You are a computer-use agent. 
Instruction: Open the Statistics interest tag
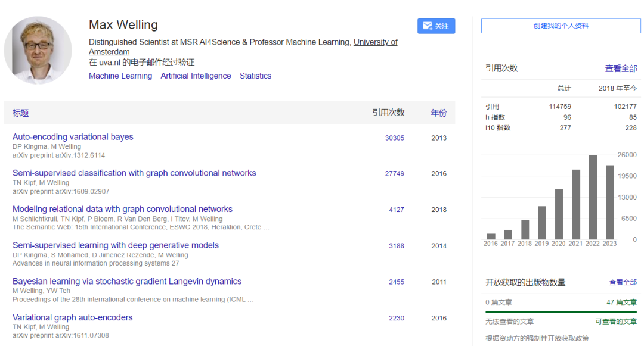tap(255, 76)
